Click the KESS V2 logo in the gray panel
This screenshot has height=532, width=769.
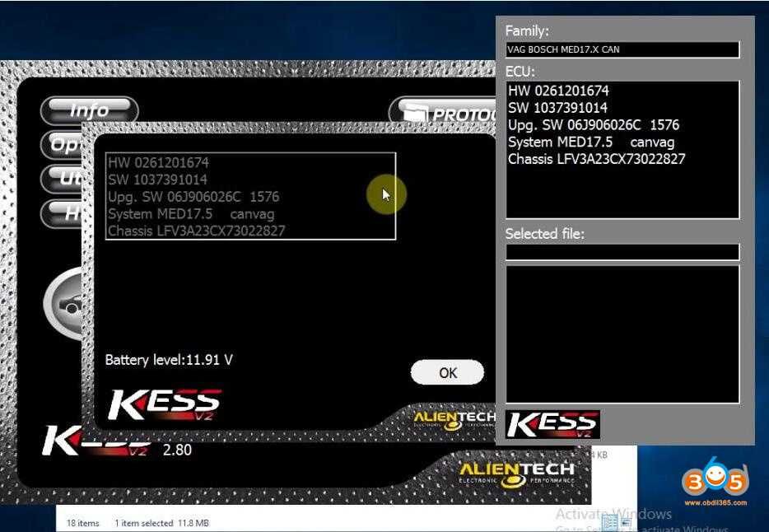[x=552, y=425]
